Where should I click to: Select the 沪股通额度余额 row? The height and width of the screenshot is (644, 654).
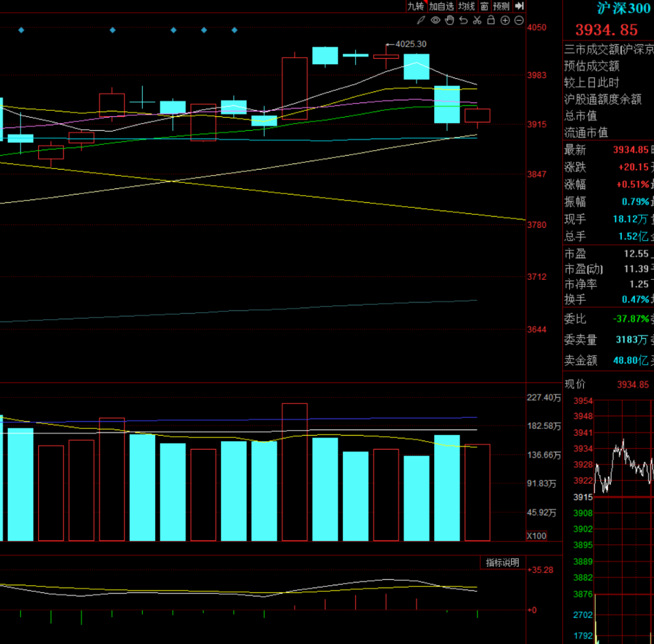coord(609,99)
